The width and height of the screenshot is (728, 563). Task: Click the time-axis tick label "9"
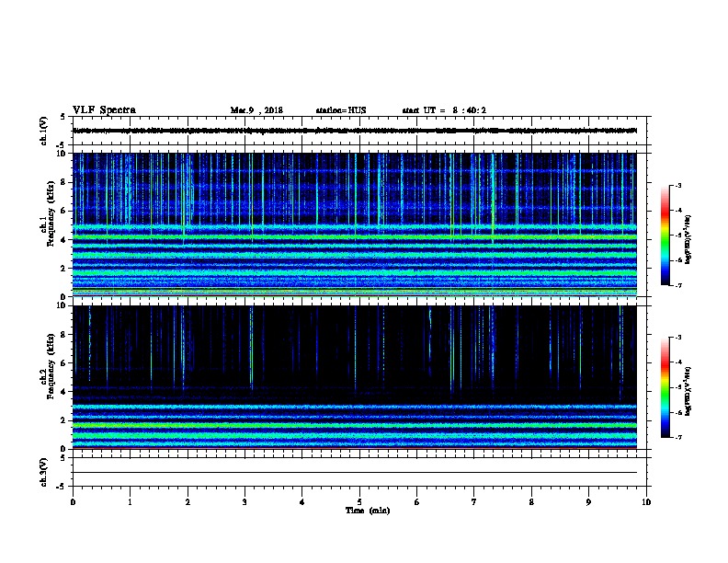pos(588,502)
